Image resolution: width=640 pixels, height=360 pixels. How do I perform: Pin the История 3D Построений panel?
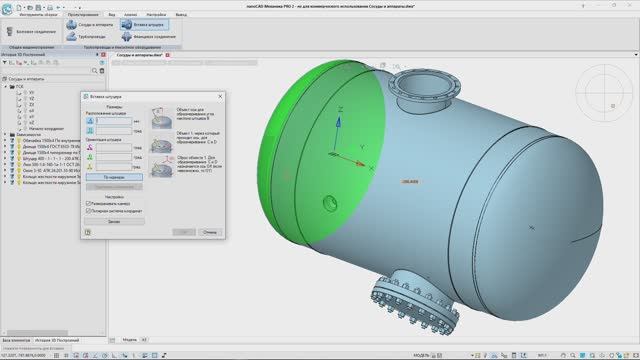97,54
